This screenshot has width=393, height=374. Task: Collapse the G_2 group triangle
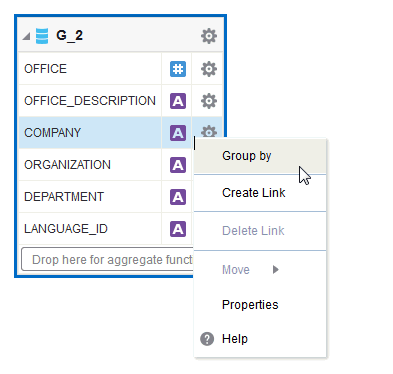pos(26,36)
